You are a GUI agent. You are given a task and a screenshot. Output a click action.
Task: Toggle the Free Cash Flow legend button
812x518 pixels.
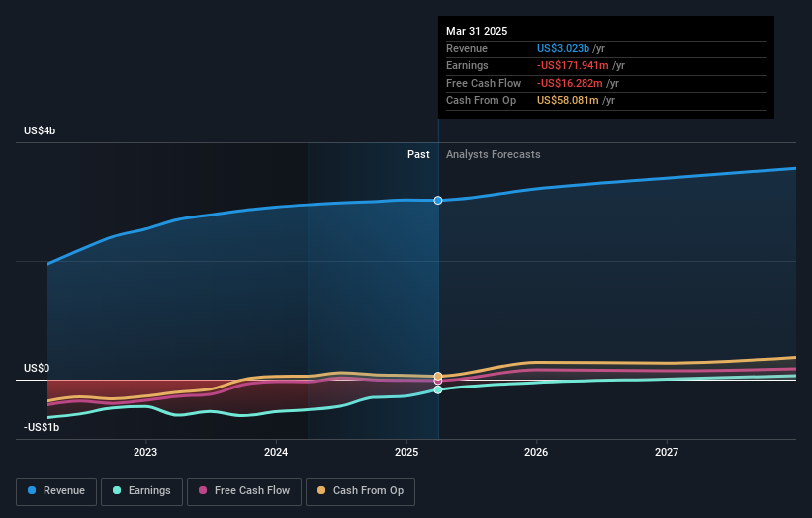(244, 491)
